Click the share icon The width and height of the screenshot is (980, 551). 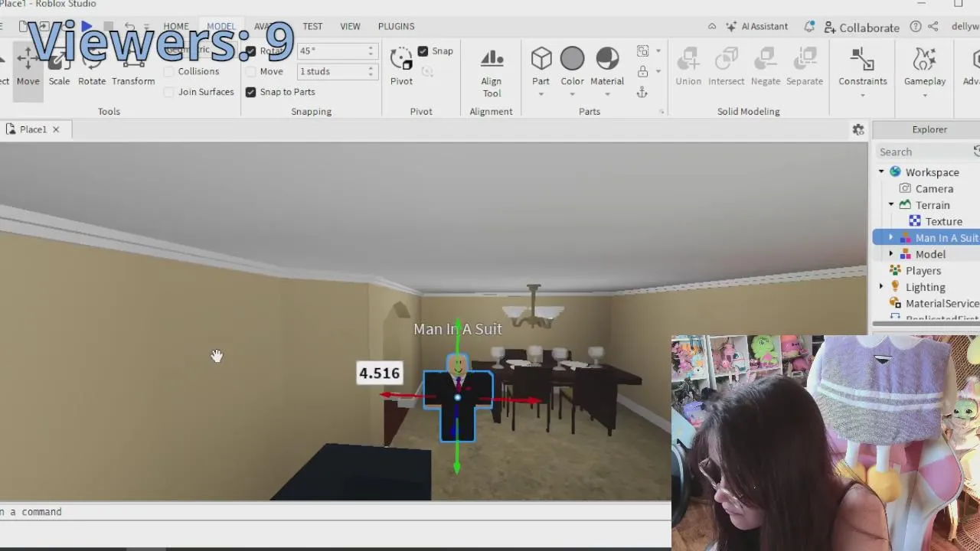[933, 26]
